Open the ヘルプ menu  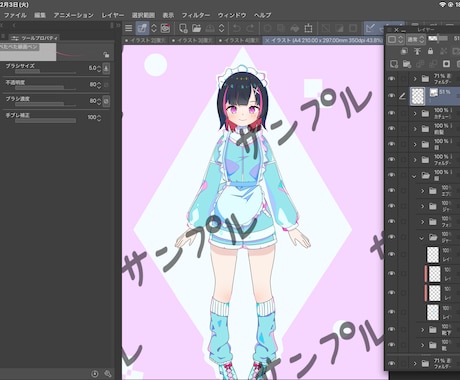(x=263, y=15)
